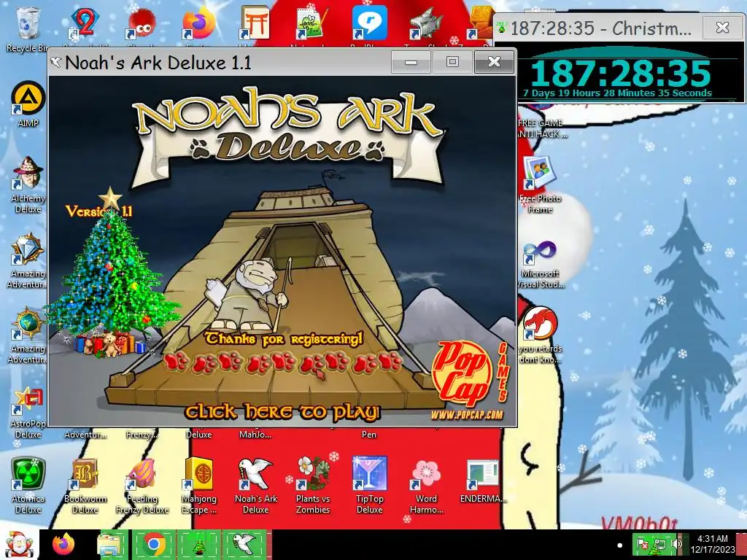Open the www.popcap.com link in the game

[x=467, y=415]
